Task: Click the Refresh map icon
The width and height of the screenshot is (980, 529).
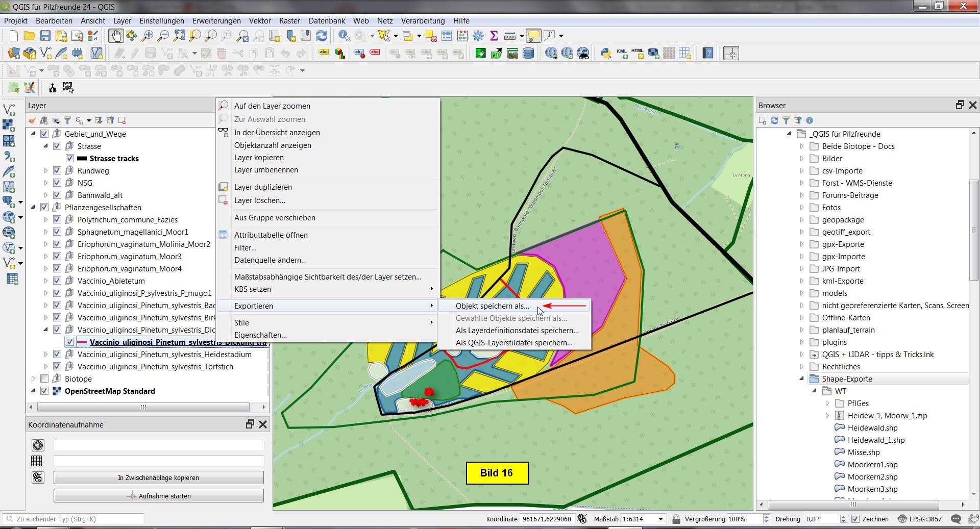Action: (322, 36)
